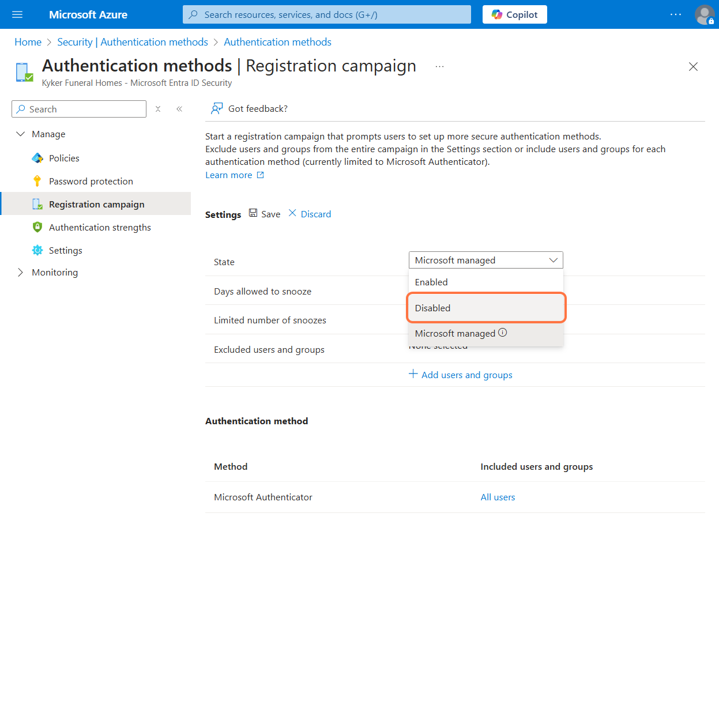Click the Registration campaign phone icon in sidebar
The height and width of the screenshot is (728, 719).
coord(37,204)
